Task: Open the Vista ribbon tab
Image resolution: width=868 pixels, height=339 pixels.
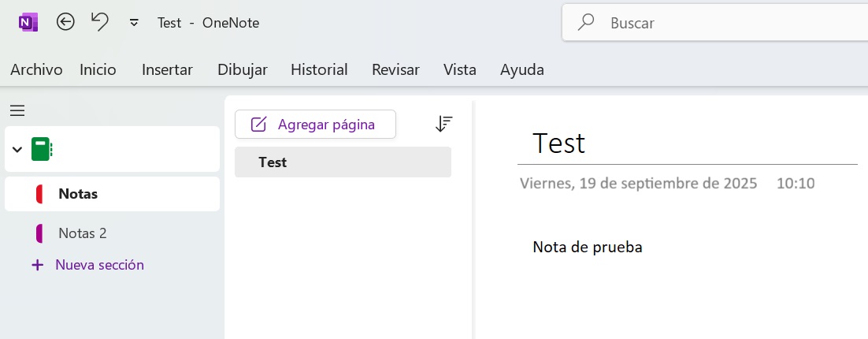Action: (x=460, y=69)
